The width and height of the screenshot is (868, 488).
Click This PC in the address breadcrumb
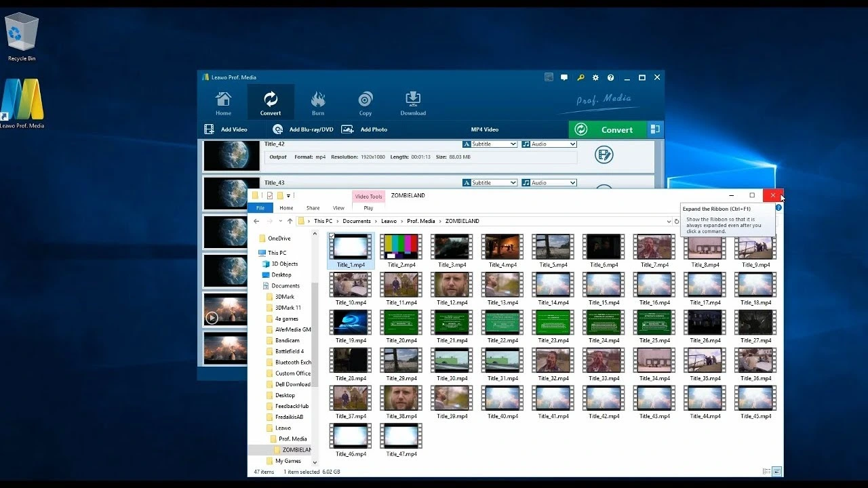[323, 221]
